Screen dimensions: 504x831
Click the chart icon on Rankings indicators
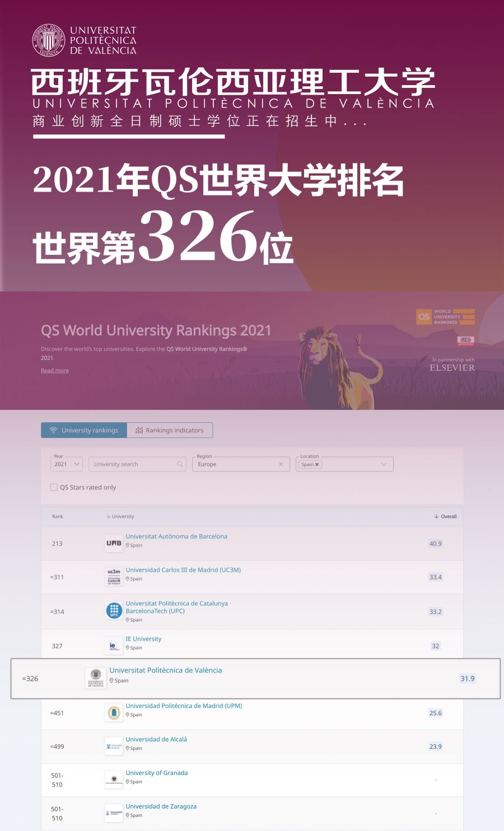(x=139, y=430)
